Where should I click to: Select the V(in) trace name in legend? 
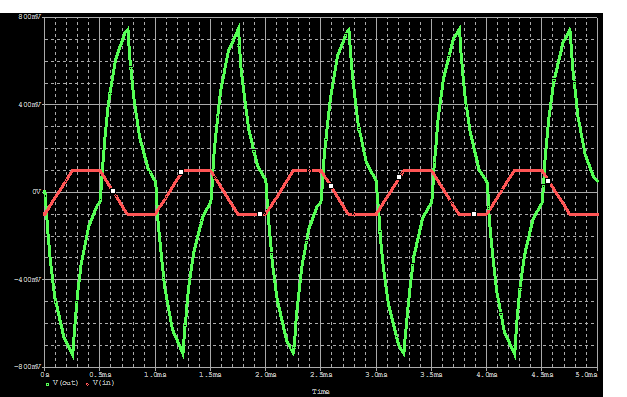click(104, 383)
